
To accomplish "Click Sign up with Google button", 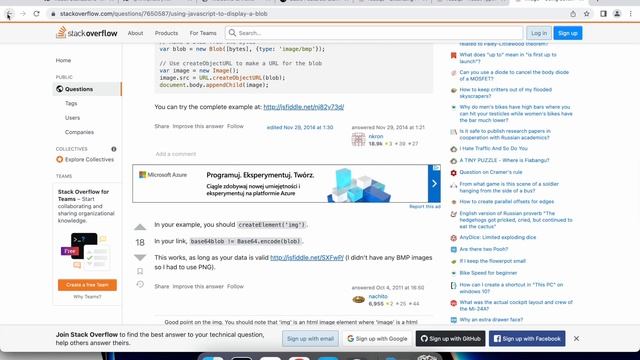I will point(377,339).
